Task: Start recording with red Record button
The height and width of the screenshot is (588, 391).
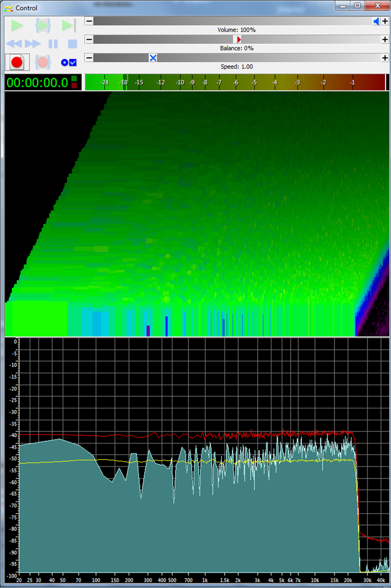Action: pyautogui.click(x=17, y=62)
